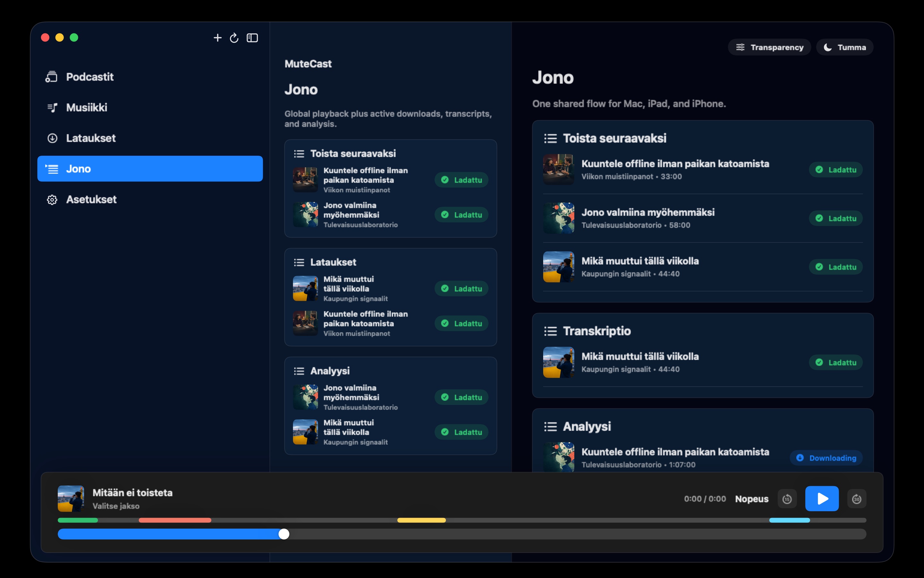Open Podcastit in the sidebar
The width and height of the screenshot is (924, 578).
(x=150, y=77)
